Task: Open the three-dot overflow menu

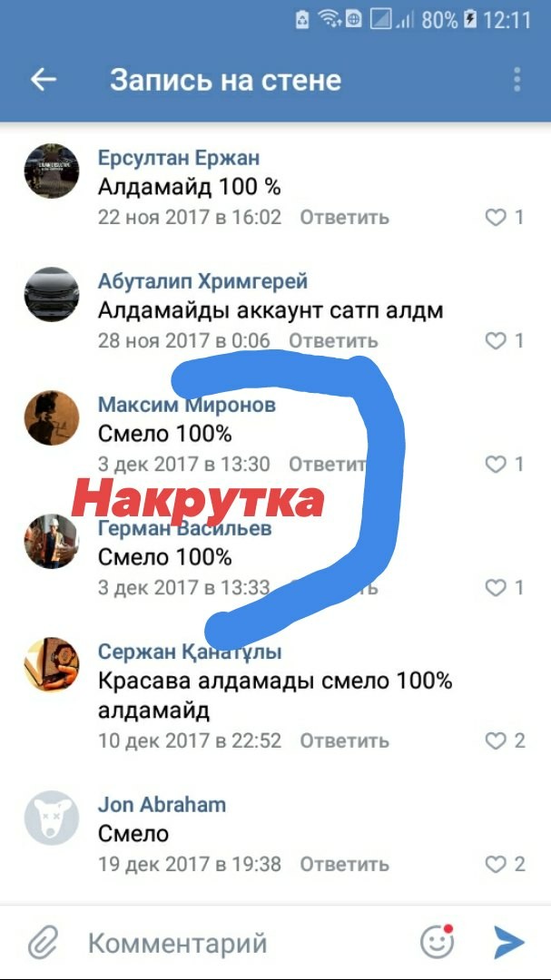Action: 517,80
